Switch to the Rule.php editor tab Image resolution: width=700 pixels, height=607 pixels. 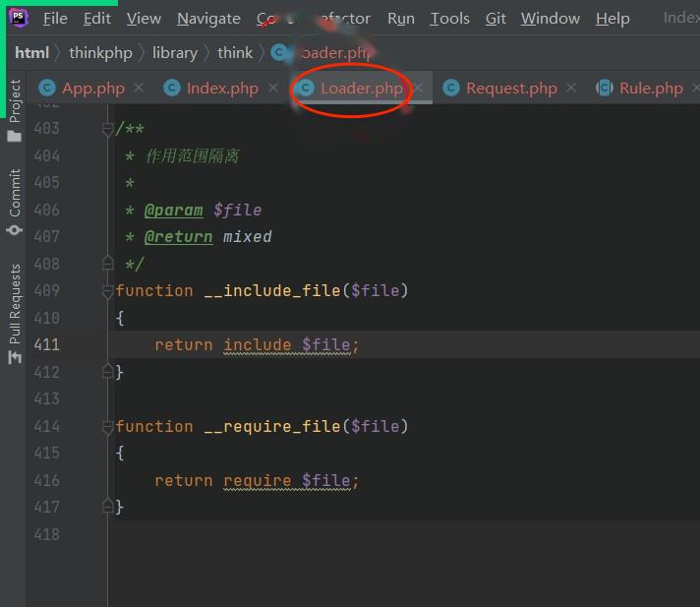pyautogui.click(x=651, y=88)
